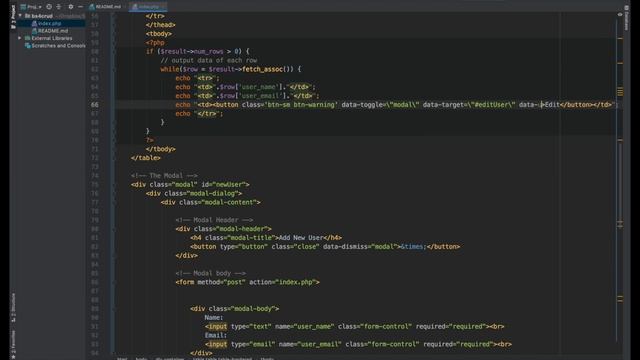Click the inspections eye icon above the scrollbar
Viewport: 640px width, 360px height.
(x=620, y=14)
